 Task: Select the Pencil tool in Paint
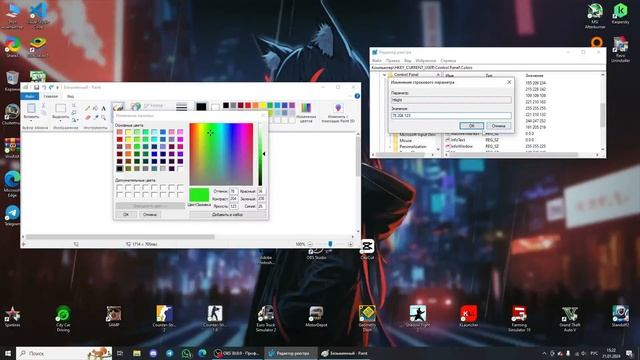coord(87,108)
